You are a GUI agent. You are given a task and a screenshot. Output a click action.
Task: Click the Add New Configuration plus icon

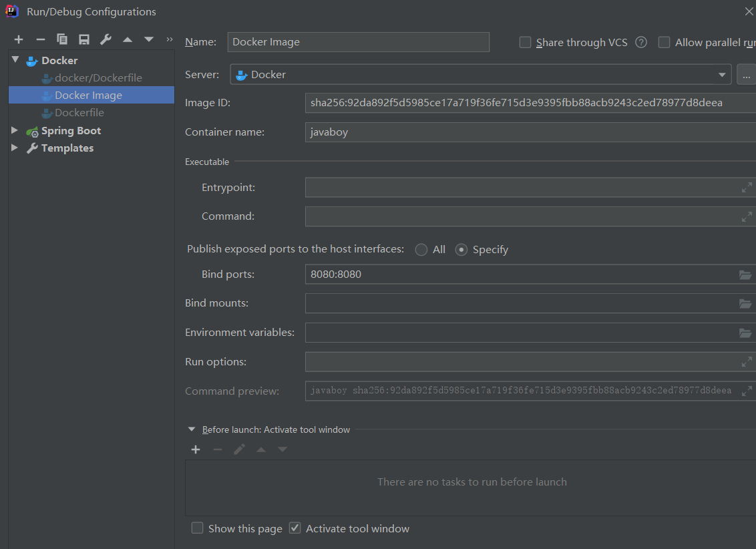tap(19, 40)
